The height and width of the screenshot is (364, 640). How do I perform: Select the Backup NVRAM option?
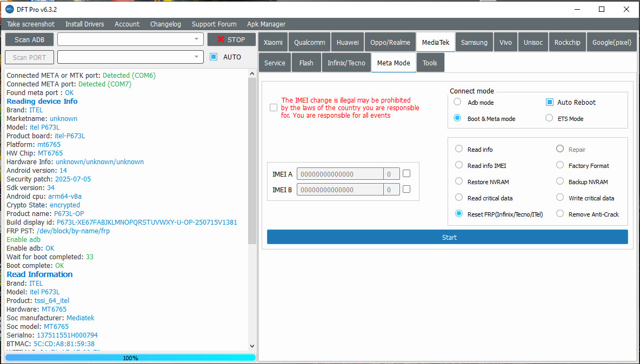pyautogui.click(x=560, y=182)
